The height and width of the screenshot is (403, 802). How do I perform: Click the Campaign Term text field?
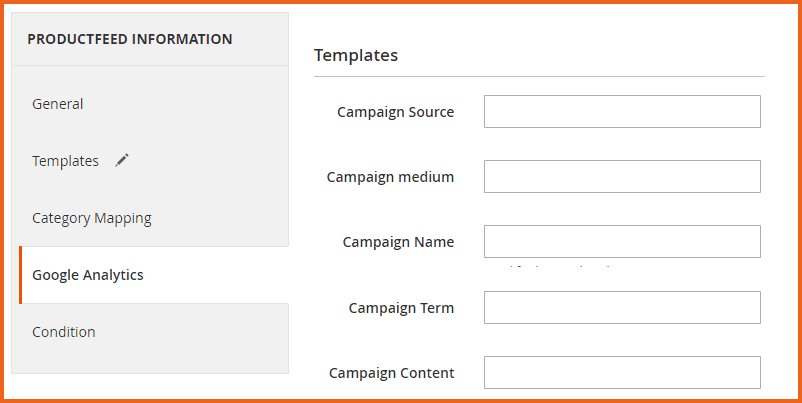(622, 308)
